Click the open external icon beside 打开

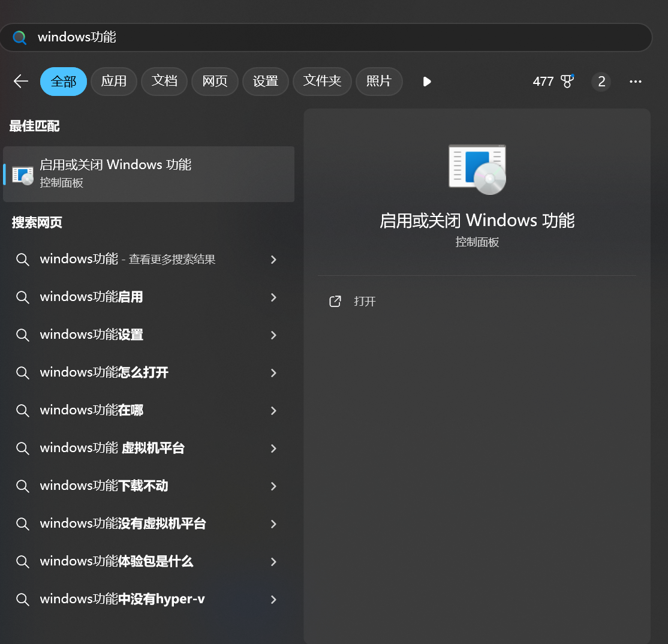coord(335,301)
